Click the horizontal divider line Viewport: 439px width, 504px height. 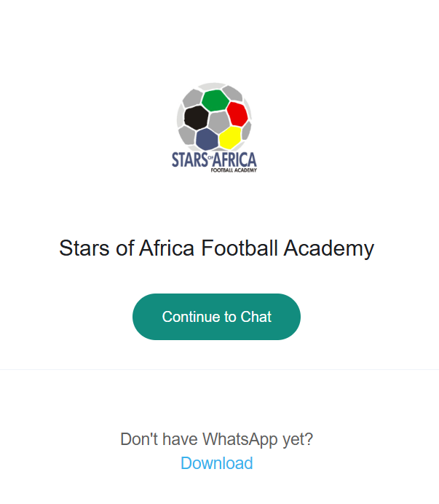(220, 370)
